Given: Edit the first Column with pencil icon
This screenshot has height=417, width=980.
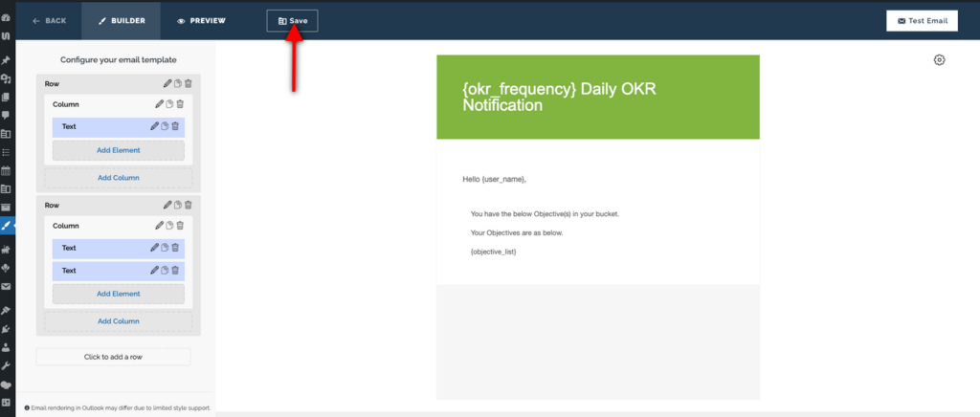Looking at the screenshot, I should click(x=158, y=104).
